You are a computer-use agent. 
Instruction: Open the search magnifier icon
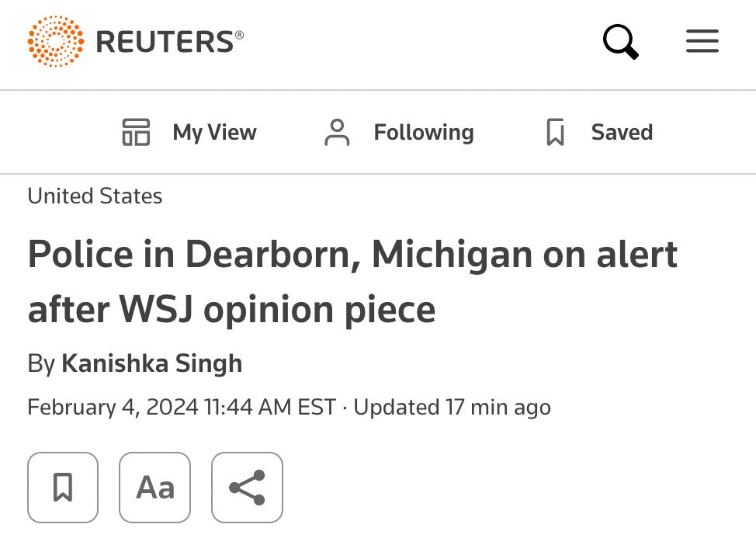(x=621, y=42)
